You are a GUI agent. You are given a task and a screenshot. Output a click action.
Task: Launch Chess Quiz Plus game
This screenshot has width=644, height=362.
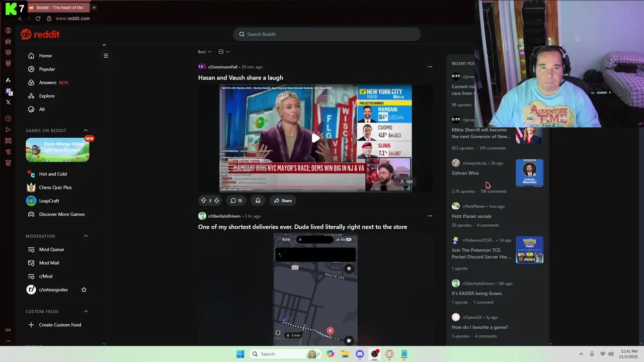point(55,188)
